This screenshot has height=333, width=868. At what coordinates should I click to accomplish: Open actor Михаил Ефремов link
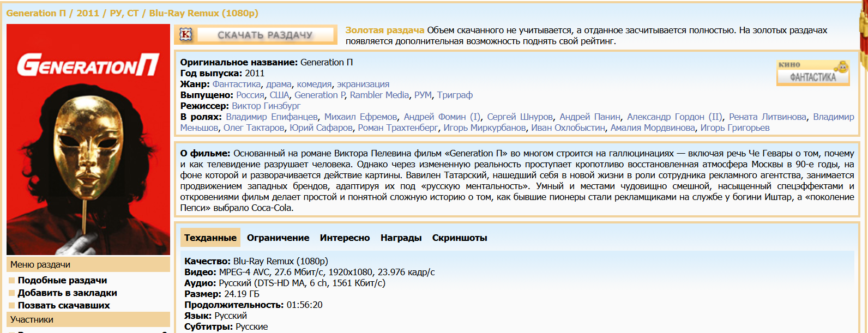click(360, 117)
